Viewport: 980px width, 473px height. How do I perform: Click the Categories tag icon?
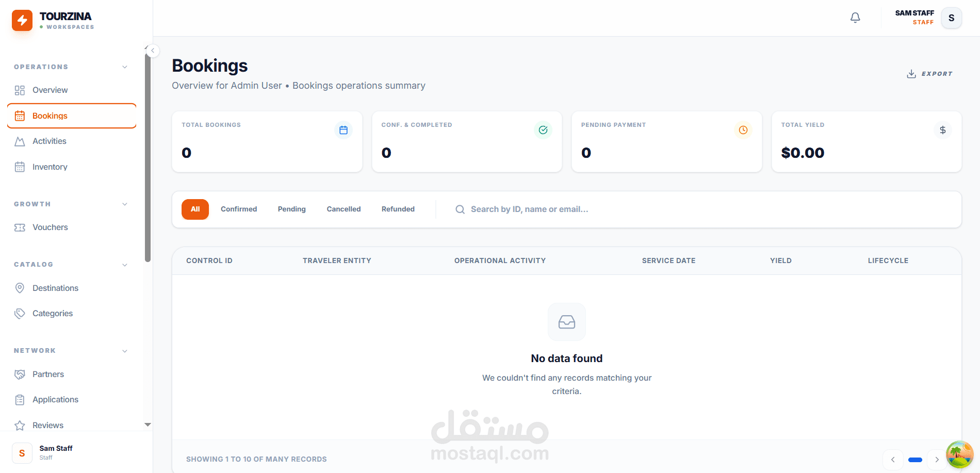(x=20, y=314)
